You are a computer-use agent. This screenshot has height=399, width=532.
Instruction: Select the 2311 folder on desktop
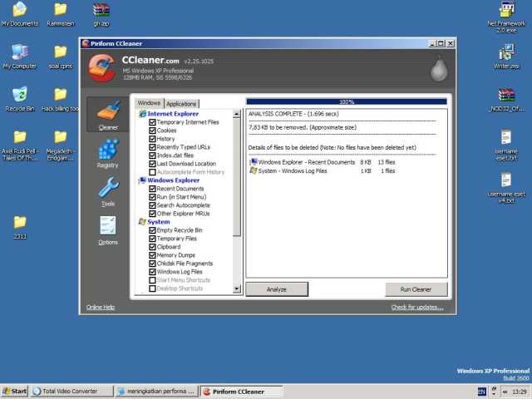click(20, 227)
